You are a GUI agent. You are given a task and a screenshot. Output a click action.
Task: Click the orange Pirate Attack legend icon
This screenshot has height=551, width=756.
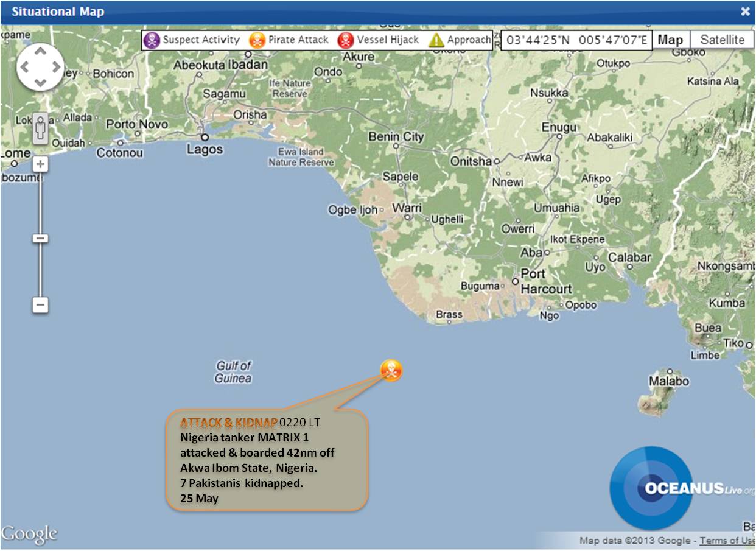(257, 40)
